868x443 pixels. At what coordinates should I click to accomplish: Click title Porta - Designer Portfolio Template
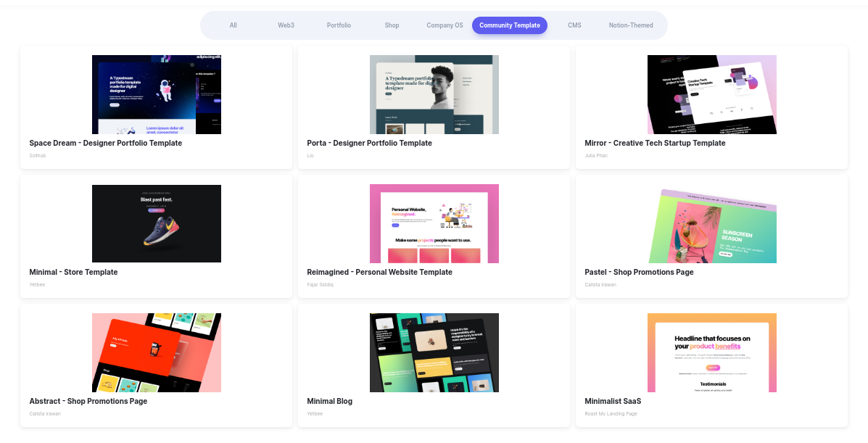point(369,143)
